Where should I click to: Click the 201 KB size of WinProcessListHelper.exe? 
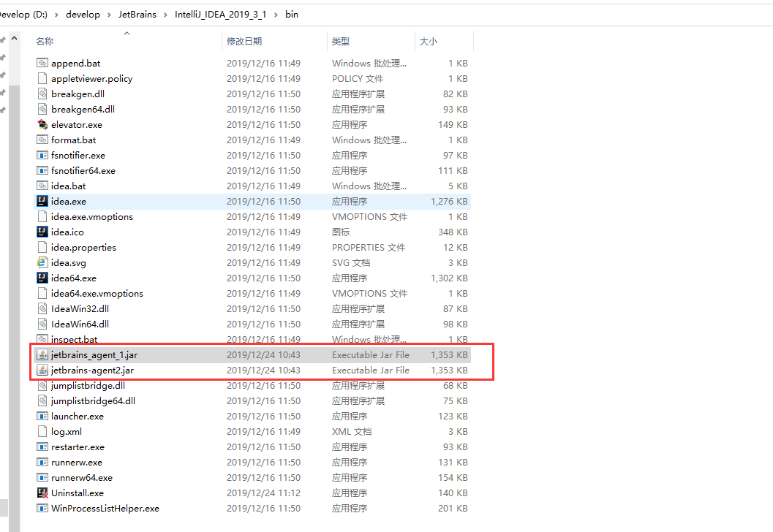[453, 509]
